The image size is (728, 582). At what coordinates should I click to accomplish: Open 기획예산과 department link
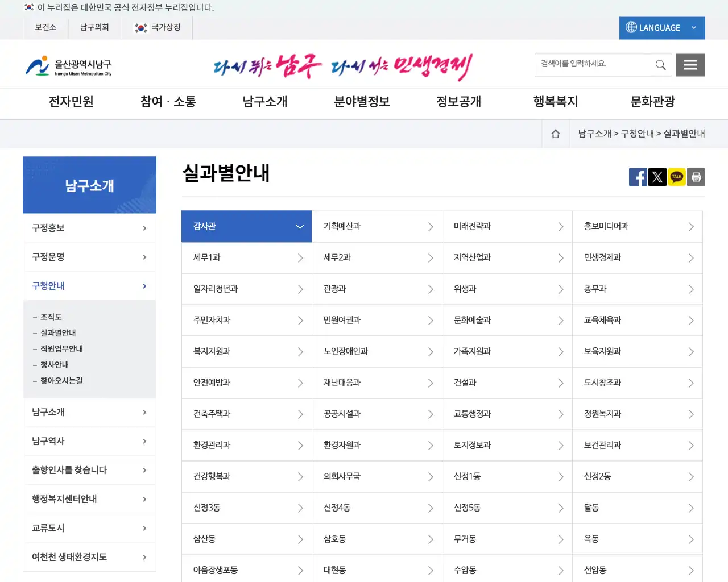click(377, 226)
